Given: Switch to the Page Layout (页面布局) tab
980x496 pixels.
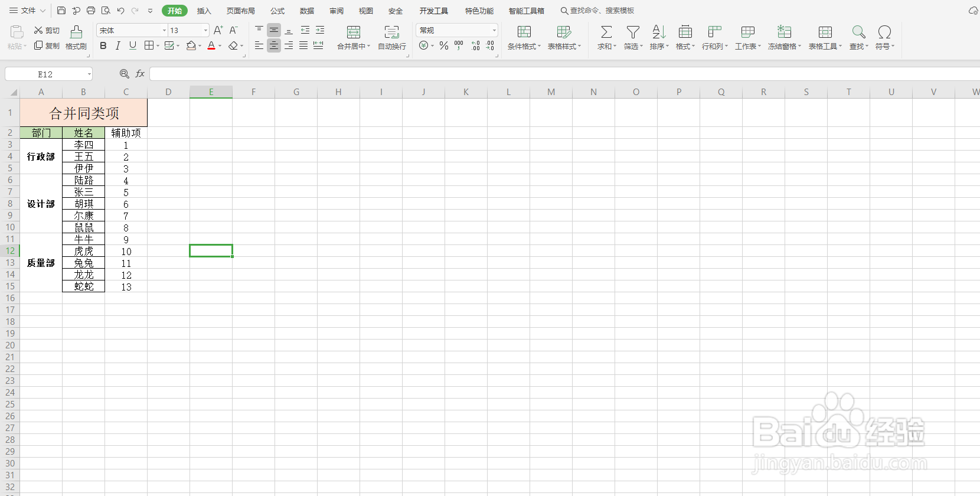Looking at the screenshot, I should tap(241, 11).
